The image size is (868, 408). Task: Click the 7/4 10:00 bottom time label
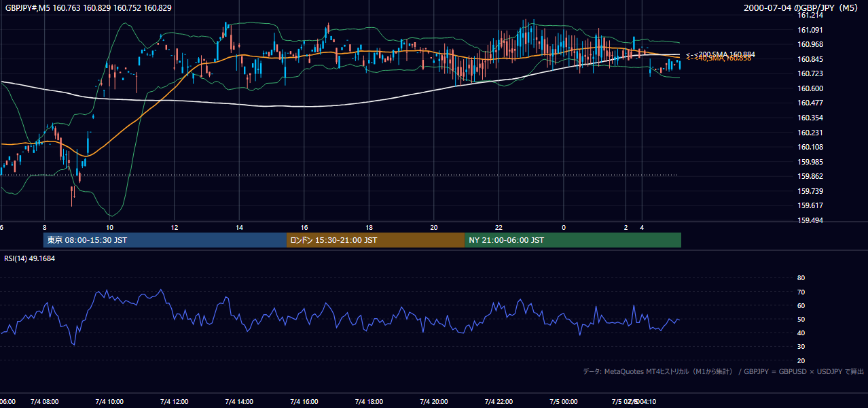tap(109, 402)
